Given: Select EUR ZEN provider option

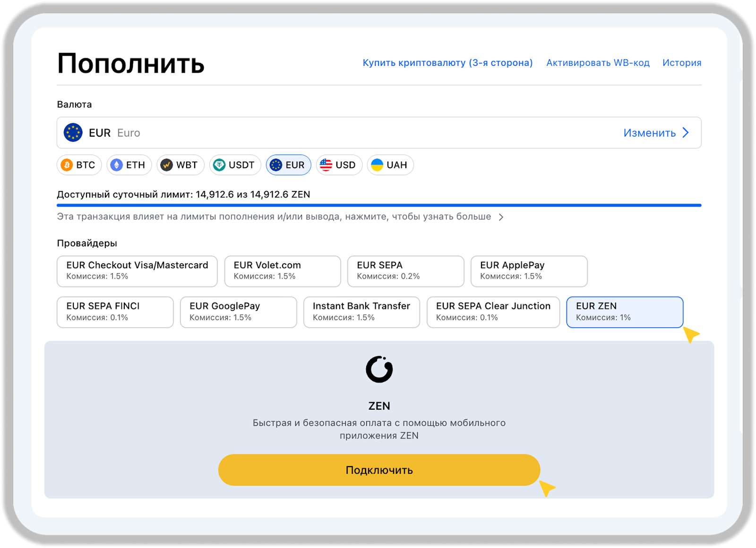Looking at the screenshot, I should tap(624, 312).
